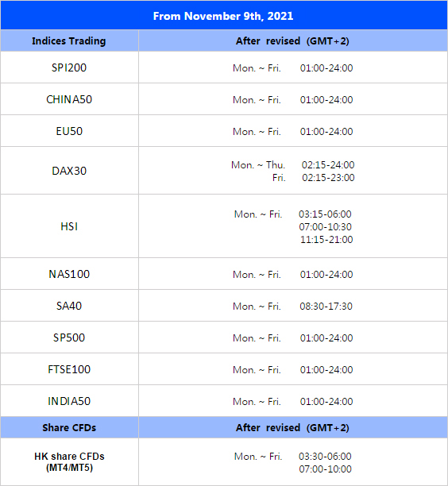Select the DAX30 index cell
The width and height of the screenshot is (448, 486).
point(69,171)
